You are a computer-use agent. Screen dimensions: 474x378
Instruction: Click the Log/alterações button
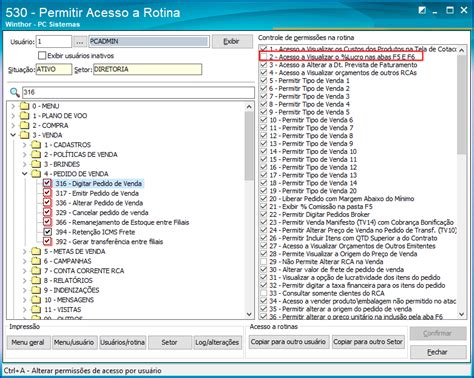[x=217, y=342]
